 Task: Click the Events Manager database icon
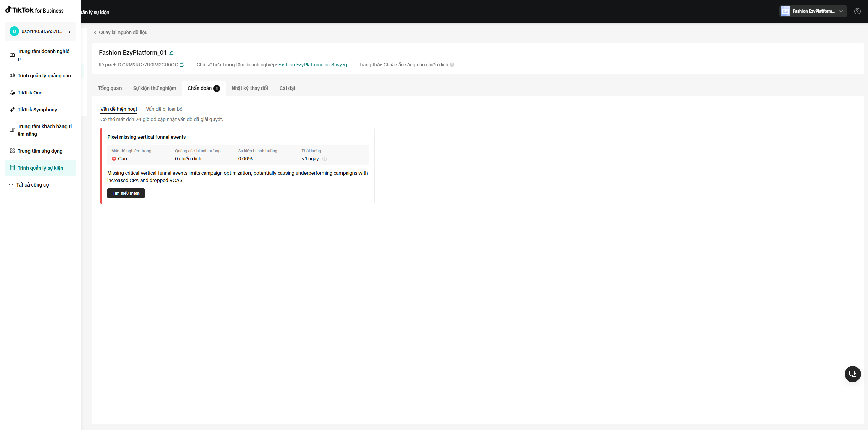(12, 168)
